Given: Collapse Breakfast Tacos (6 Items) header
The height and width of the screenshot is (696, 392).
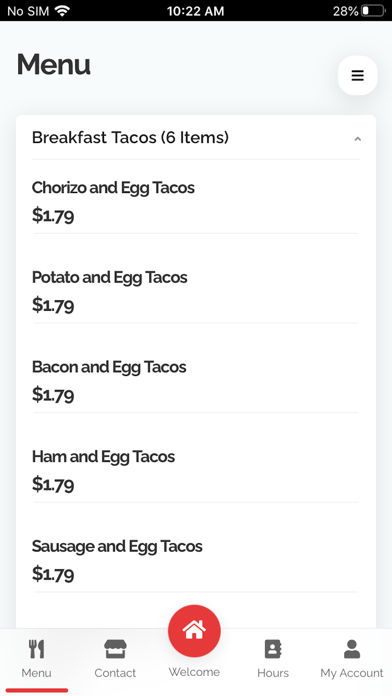Looking at the screenshot, I should 196,138.
